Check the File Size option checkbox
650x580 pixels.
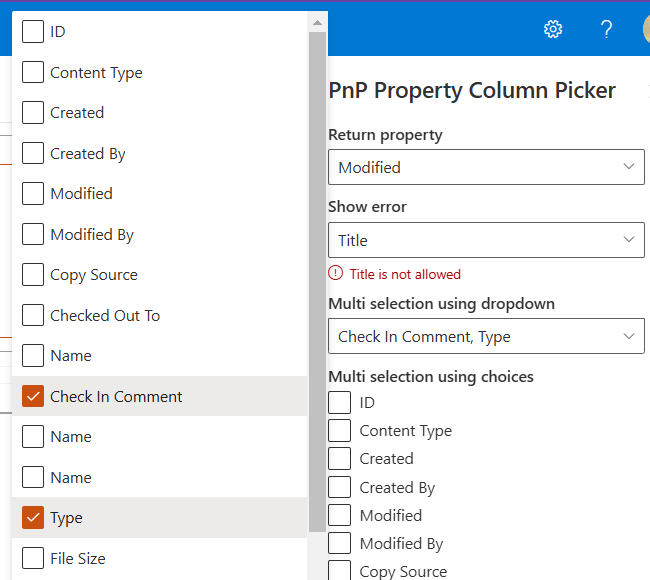pos(33,558)
